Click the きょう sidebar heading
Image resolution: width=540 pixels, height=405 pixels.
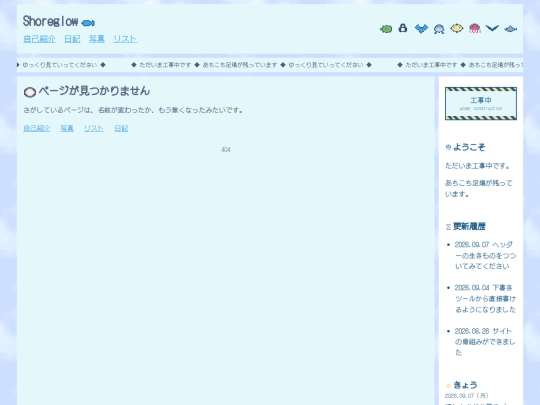click(x=465, y=385)
